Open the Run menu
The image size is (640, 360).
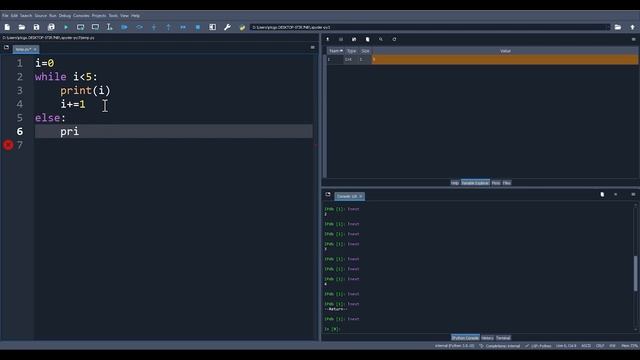pyautogui.click(x=53, y=16)
